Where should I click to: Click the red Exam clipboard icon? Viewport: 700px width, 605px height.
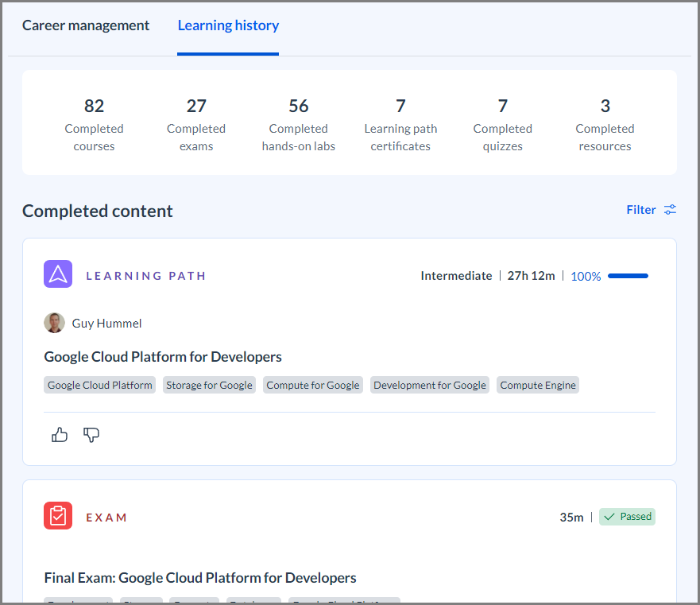(58, 516)
